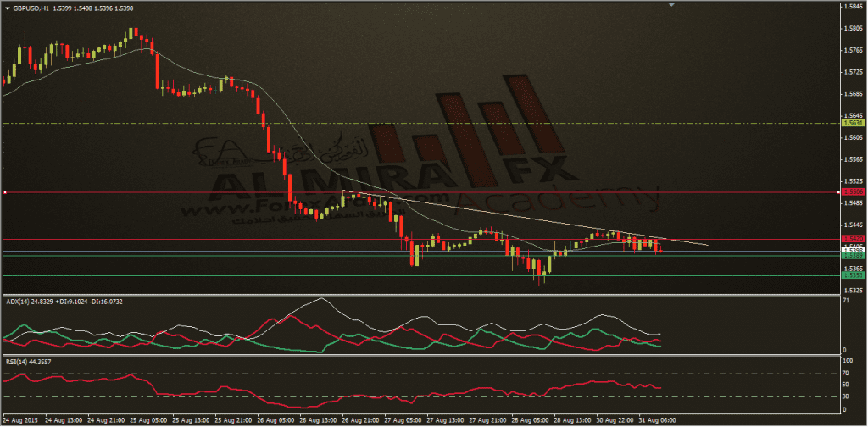Click the RSI scale value 70
The image size is (868, 427).
tap(846, 374)
